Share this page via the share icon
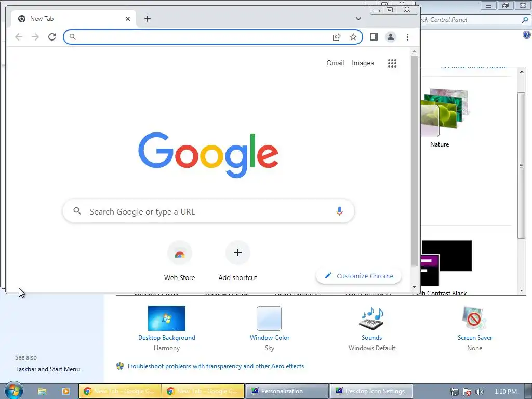The width and height of the screenshot is (532, 399). (337, 37)
